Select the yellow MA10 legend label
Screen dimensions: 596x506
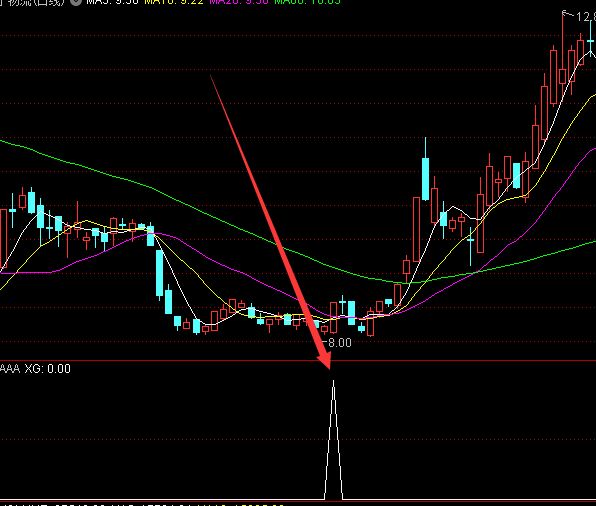click(x=174, y=2)
